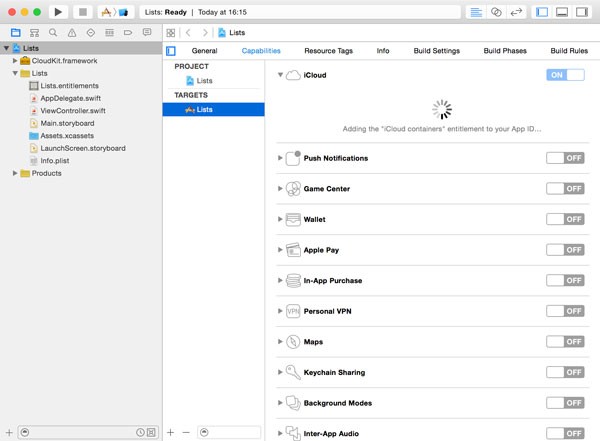Image resolution: width=600 pixels, height=441 pixels.
Task: Enable the Wallet switch
Action: pos(565,219)
